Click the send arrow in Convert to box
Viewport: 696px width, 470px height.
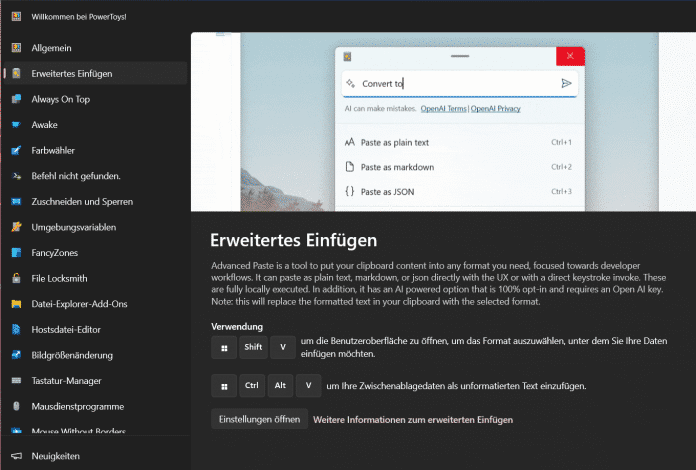point(566,83)
